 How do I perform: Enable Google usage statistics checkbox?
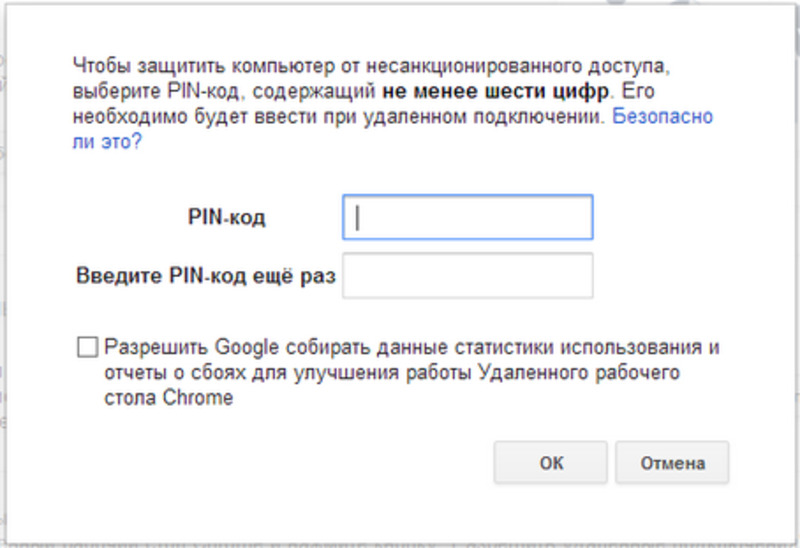pyautogui.click(x=87, y=347)
